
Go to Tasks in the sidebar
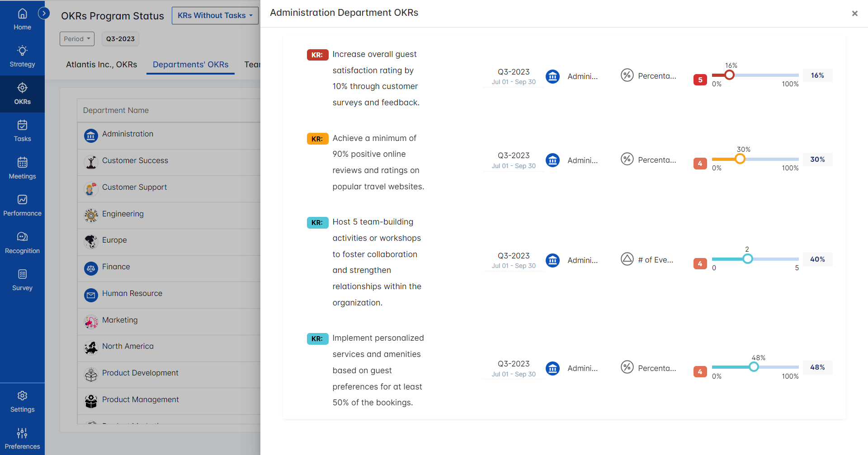point(22,131)
